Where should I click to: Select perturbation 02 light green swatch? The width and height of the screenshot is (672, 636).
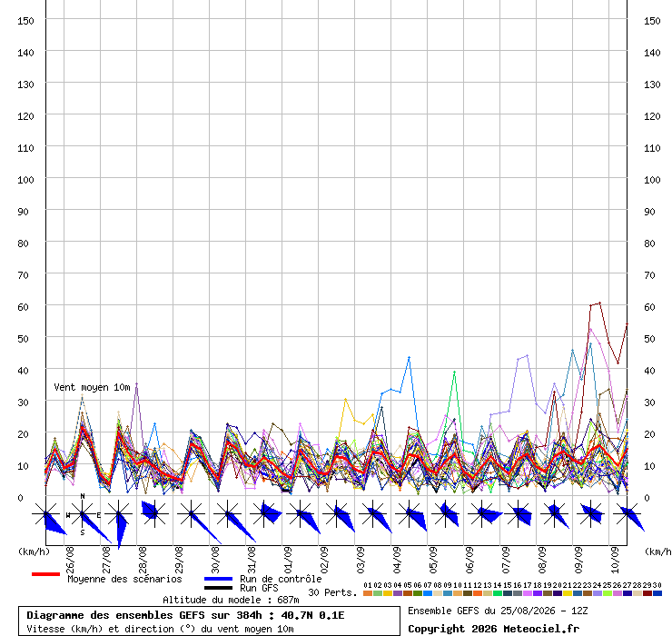pyautogui.click(x=378, y=593)
